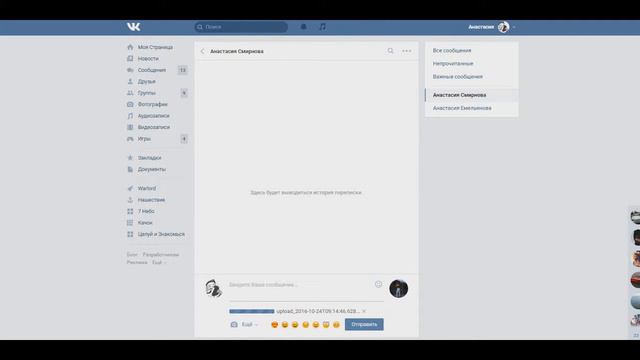Open Новости in left menu
This screenshot has height=360, width=640.
tap(148, 59)
